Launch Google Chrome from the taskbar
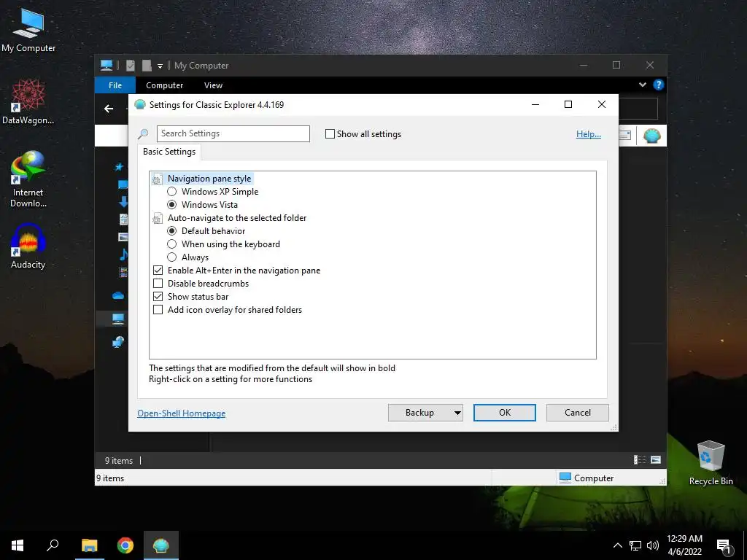 tap(125, 545)
